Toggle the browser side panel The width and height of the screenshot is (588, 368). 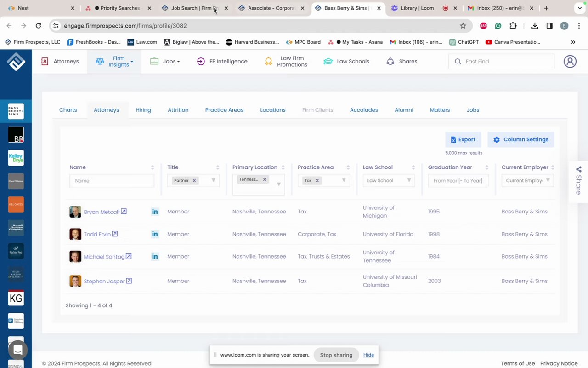point(549,26)
